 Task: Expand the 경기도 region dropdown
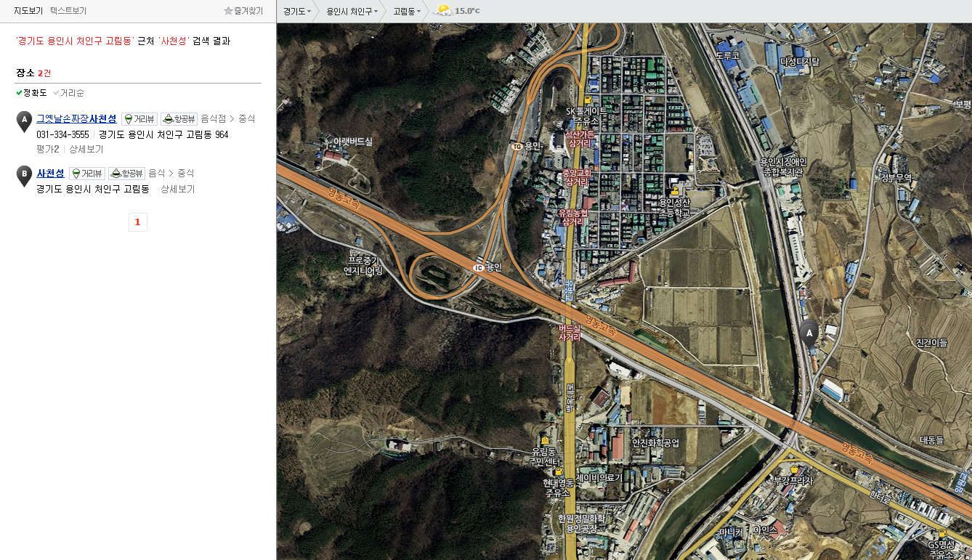pos(297,12)
